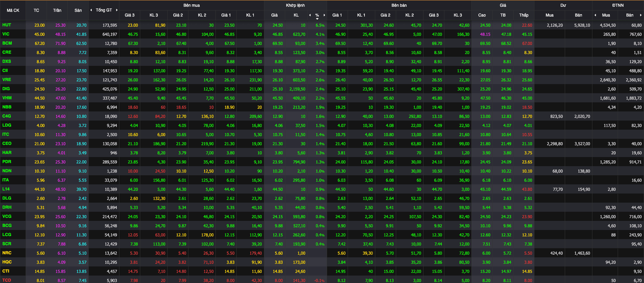This screenshot has width=644, height=283.
Task: Open the CII ticker
Action: pyautogui.click(x=5, y=71)
